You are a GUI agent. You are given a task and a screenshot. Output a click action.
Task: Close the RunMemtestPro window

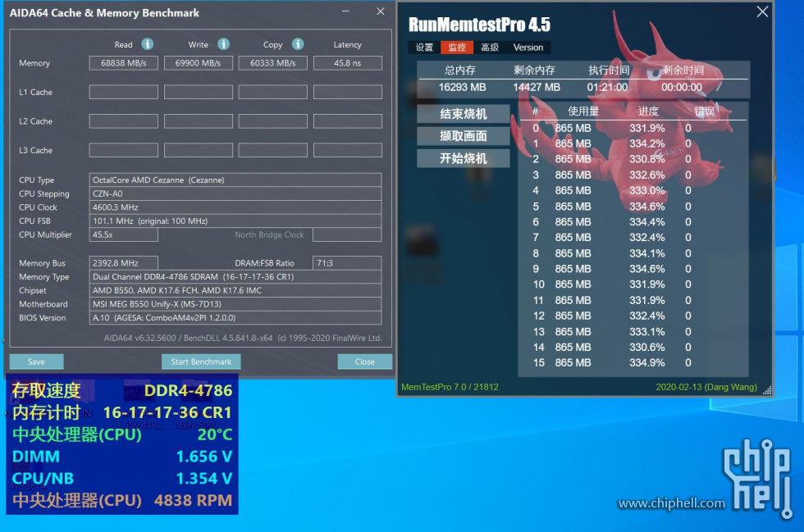762,11
